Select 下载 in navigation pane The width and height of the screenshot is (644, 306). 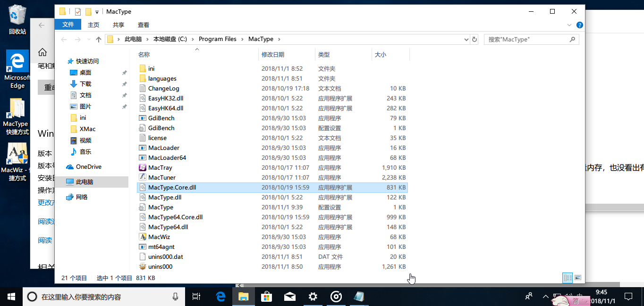85,84
